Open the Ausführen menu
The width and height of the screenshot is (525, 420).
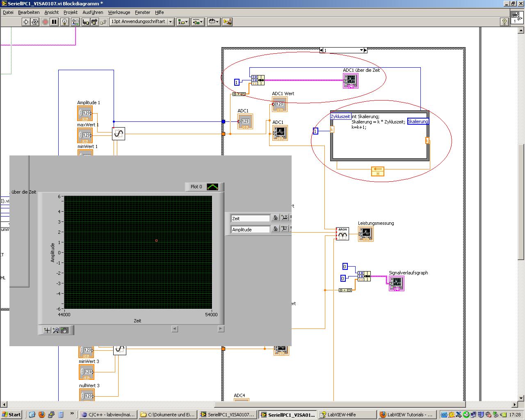click(x=93, y=12)
